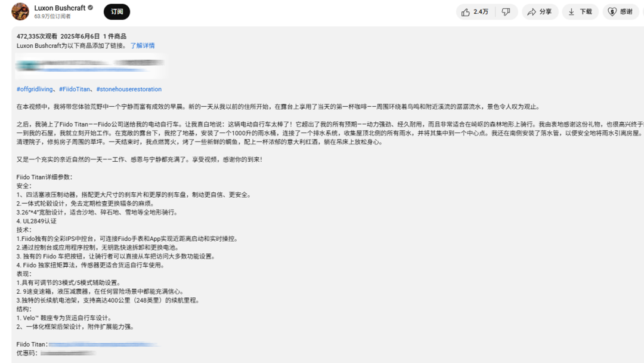Click the 一体化框架后架设计 line
This screenshot has height=363, width=644.
[x=76, y=327]
